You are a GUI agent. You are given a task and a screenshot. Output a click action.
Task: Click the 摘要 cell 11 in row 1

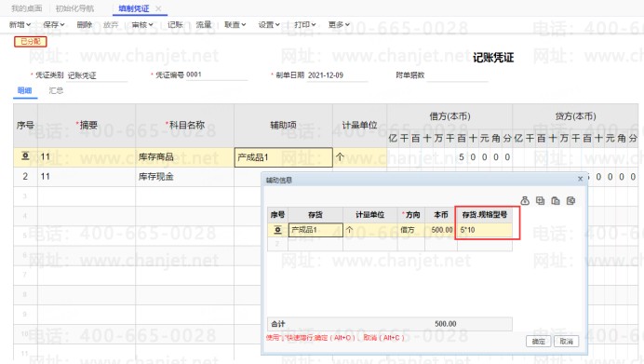(87, 157)
